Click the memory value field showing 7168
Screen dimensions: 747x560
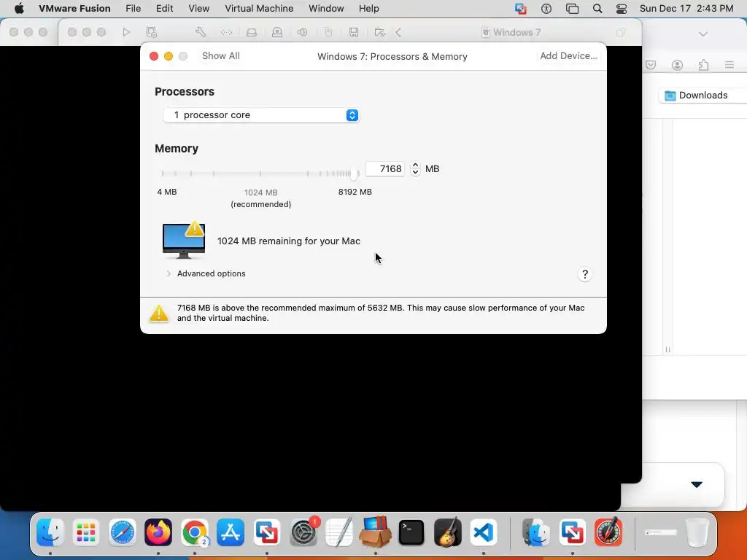pyautogui.click(x=385, y=168)
